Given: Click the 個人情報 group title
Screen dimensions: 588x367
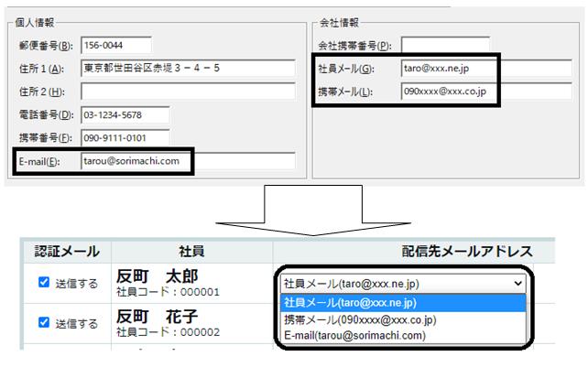Looking at the screenshot, I should [35, 23].
